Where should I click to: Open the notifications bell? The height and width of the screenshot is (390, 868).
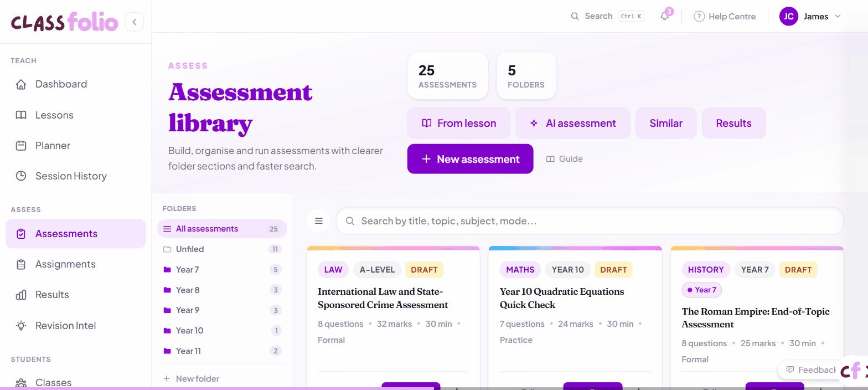665,16
